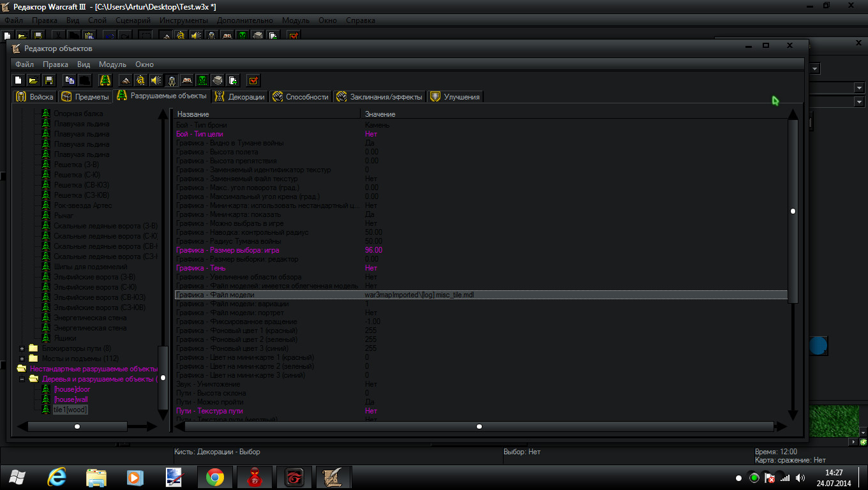Click the Warcraft III Editor taskbar button
868x490 pixels.
click(x=333, y=477)
